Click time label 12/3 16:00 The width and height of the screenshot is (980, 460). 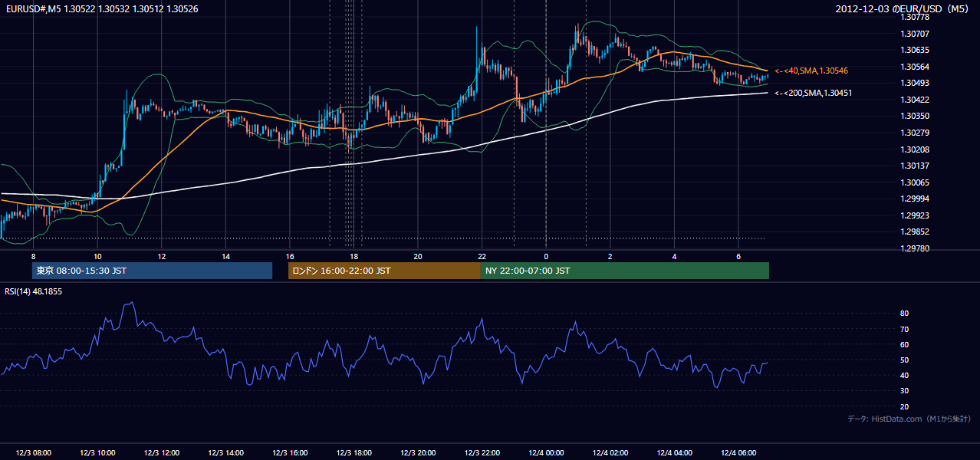(290, 453)
